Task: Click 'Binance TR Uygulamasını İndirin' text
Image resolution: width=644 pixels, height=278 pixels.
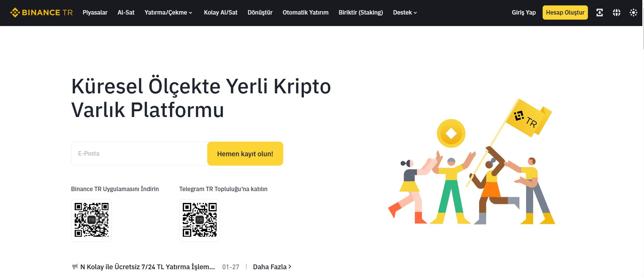Action: 115,189
